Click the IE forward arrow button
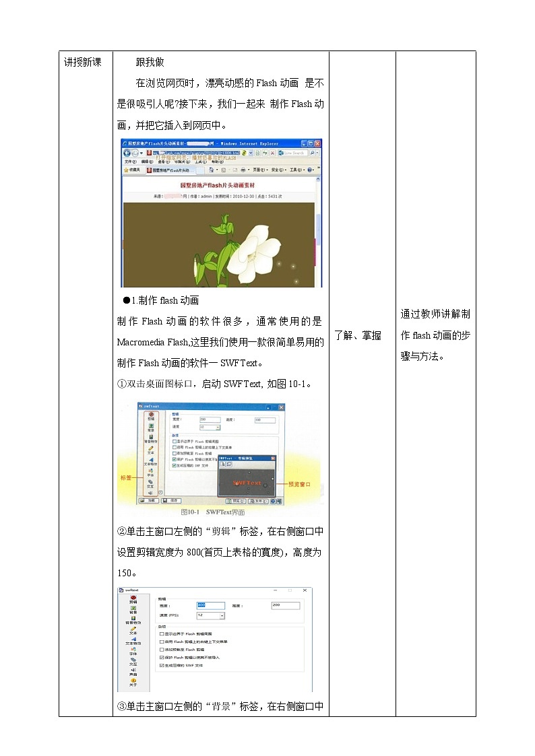Screen dimensions: 535x756 point(135,153)
